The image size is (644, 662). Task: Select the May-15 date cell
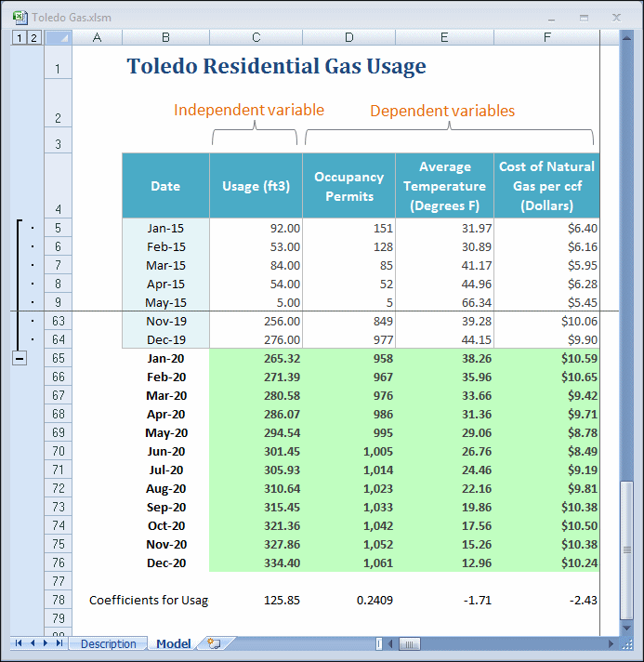click(165, 302)
